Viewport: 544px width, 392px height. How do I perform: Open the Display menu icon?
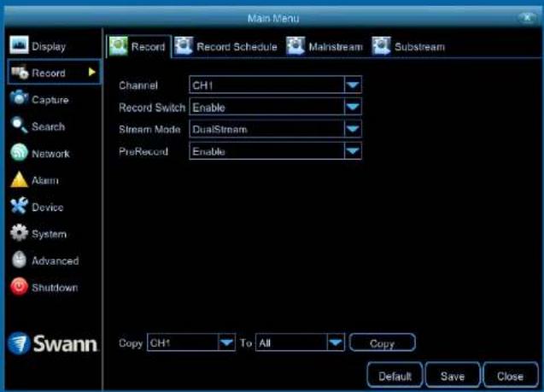coord(19,45)
